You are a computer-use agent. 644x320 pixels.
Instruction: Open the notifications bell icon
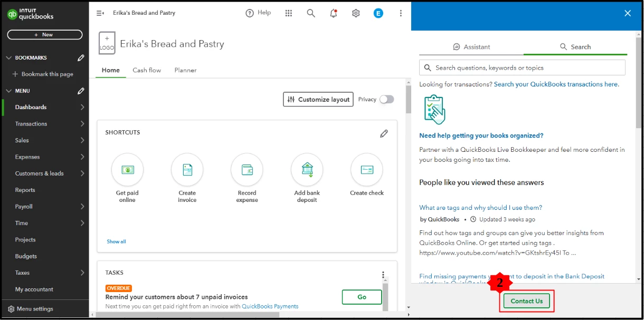[334, 13]
